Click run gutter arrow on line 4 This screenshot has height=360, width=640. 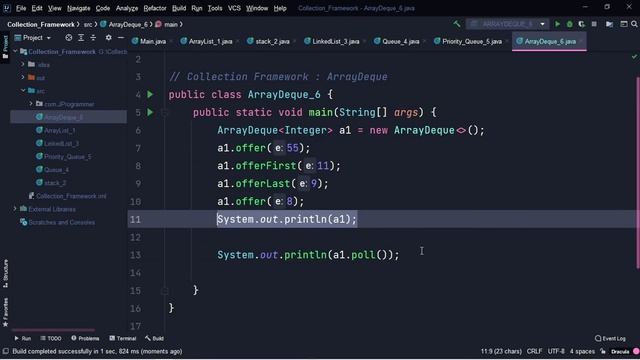(x=150, y=94)
